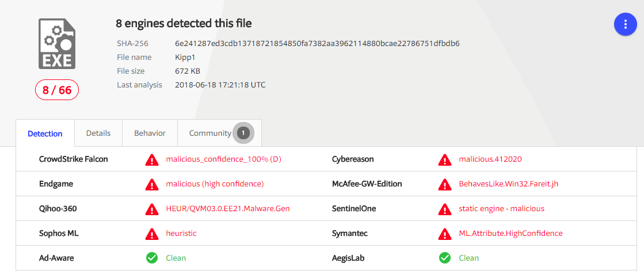Click the Cybereason red warning triangle
The width and height of the screenshot is (644, 271).
[x=445, y=159]
